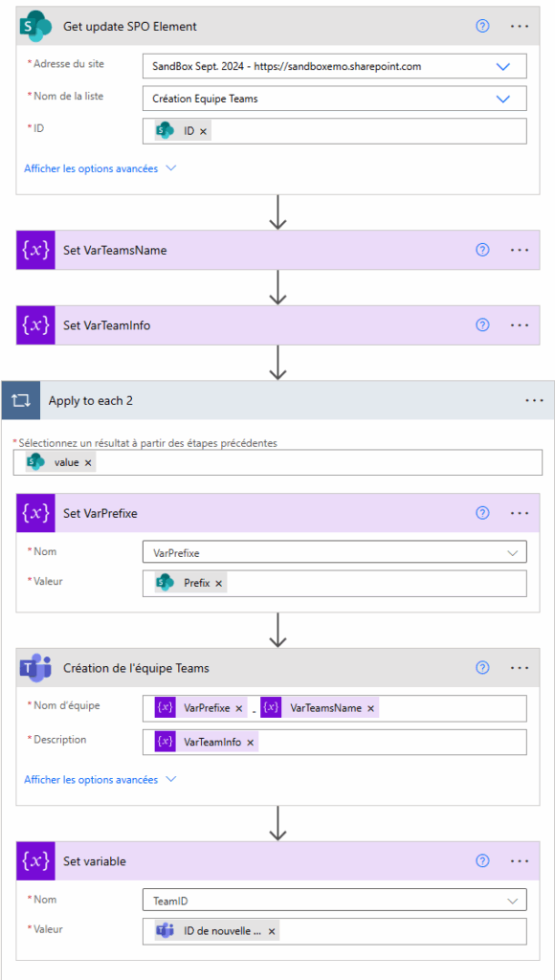Viewport: 555px width, 980px height.
Task: Expand the Set VarTeamsName action header
Action: pyautogui.click(x=277, y=250)
